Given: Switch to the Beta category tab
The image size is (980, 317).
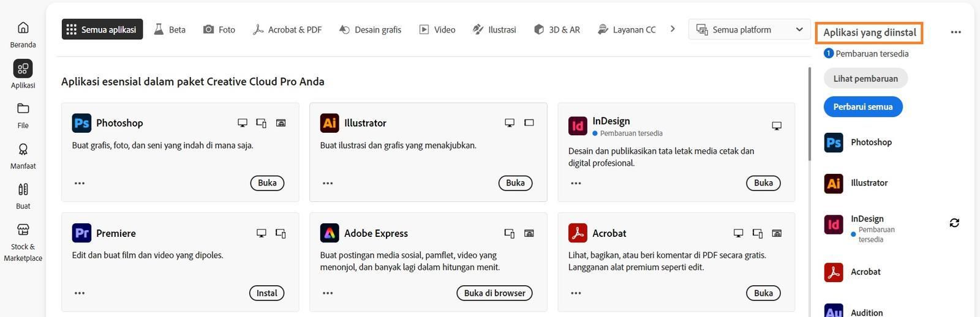Looking at the screenshot, I should [x=170, y=29].
